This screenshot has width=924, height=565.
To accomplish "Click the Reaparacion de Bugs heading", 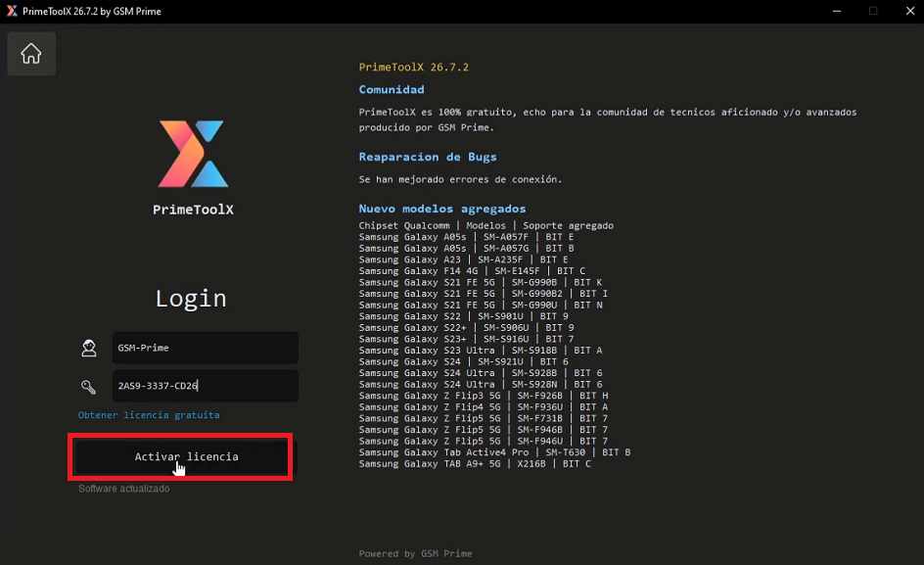I will coord(428,157).
